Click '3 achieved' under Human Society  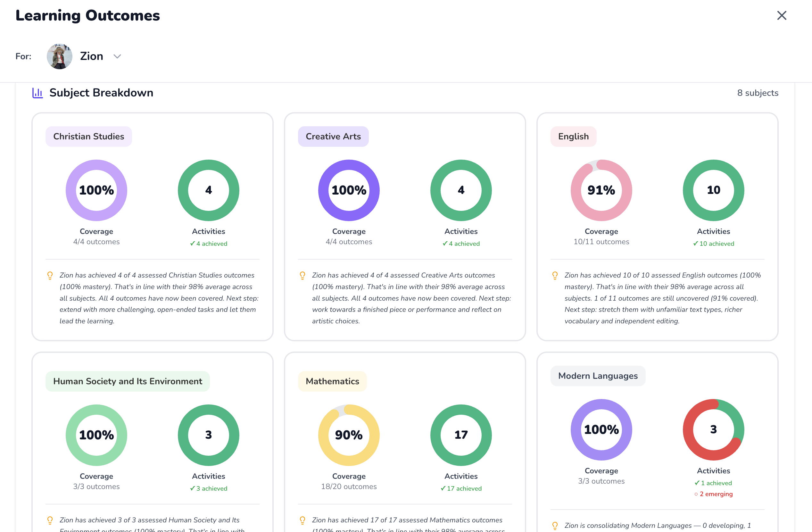pos(209,488)
